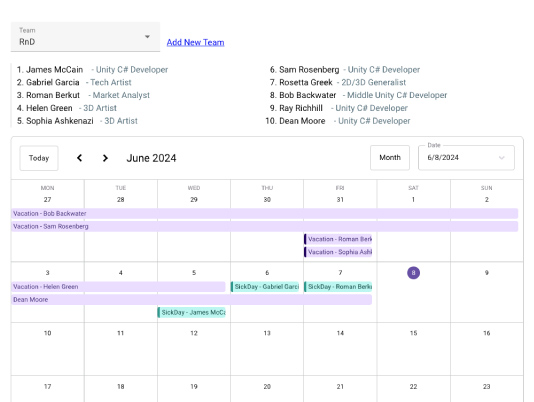534x402 pixels.
Task: Click Dean Moore in the team list
Action: pyautogui.click(x=302, y=121)
